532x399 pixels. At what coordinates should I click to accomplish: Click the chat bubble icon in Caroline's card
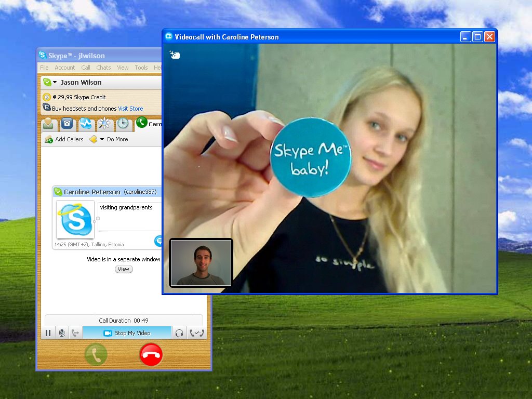[158, 241]
